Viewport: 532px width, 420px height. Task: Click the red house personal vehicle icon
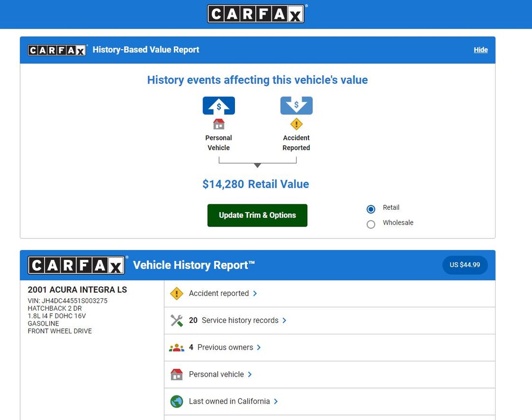tap(176, 374)
